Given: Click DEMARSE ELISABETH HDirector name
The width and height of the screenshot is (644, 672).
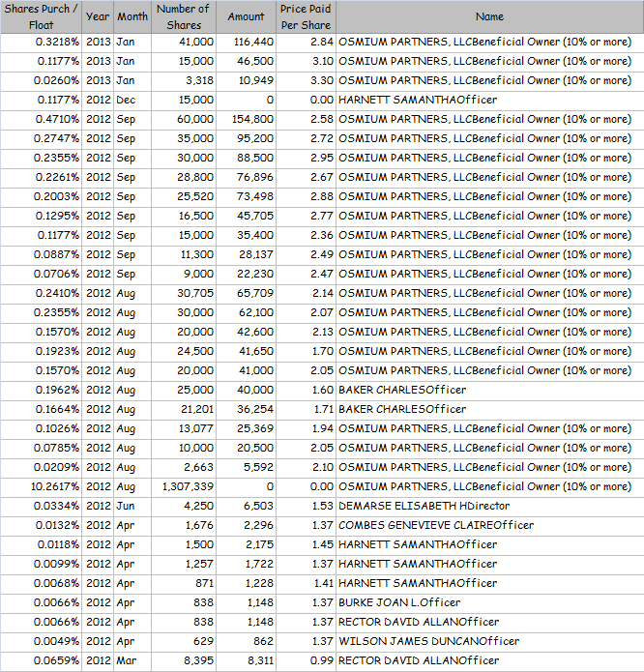Looking at the screenshot, I should (424, 506).
